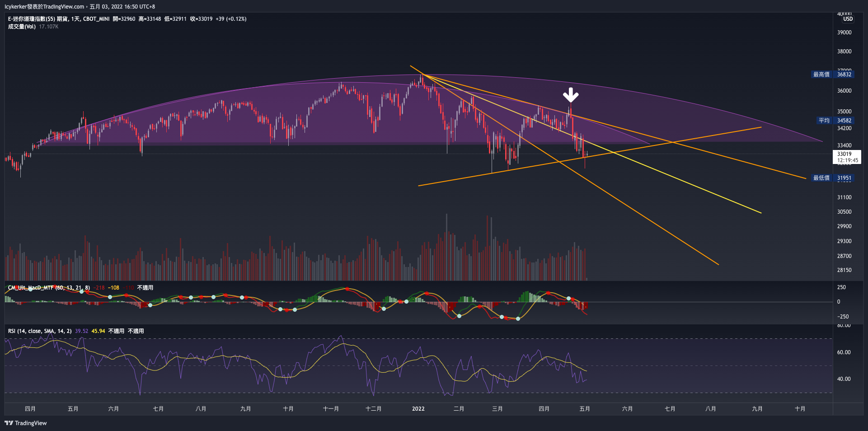This screenshot has height=431, width=868.
Task: Click the 35000 price axis tick
Action: [x=844, y=112]
